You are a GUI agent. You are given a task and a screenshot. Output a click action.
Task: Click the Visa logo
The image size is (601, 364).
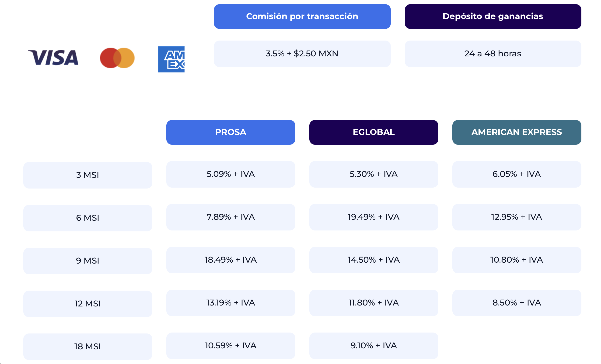click(53, 58)
